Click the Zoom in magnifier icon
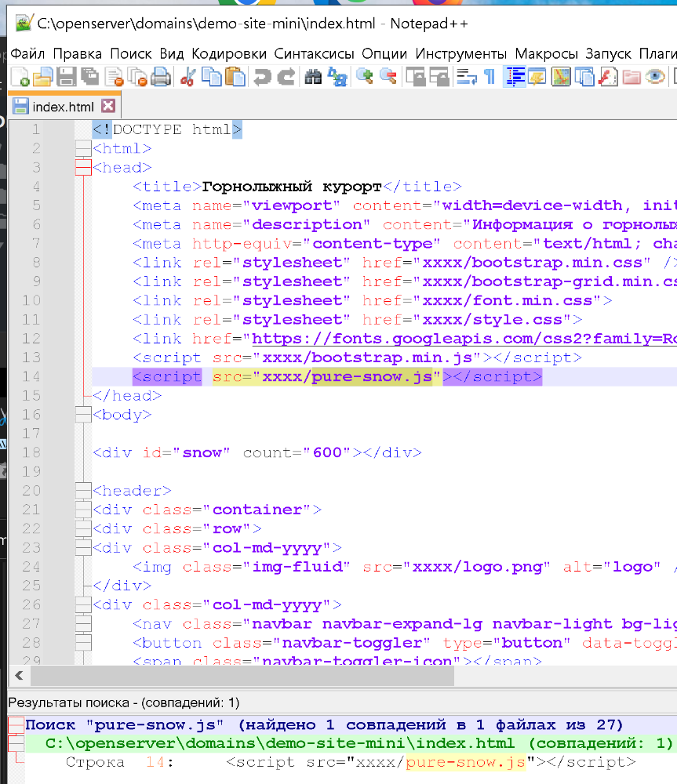The height and width of the screenshot is (784, 677). coord(364,77)
